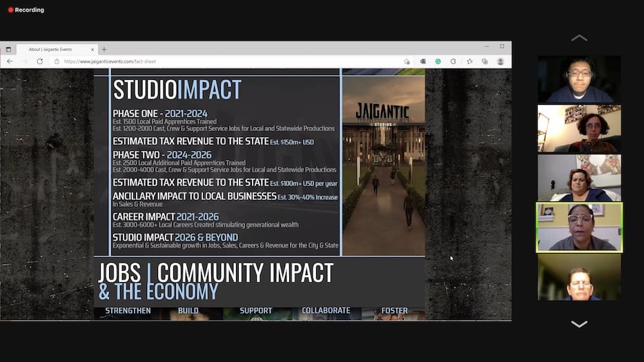Click the STUDIO IMPACT 2026 & BEYOND line
Screen dimensions: 644x362
pyautogui.click(x=175, y=238)
